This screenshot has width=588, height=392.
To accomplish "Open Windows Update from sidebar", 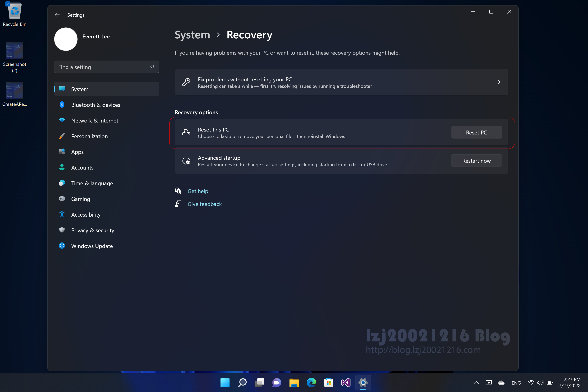I will 92,246.
